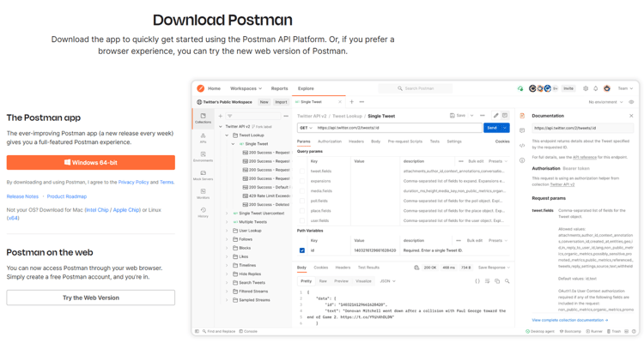Uncheck the id path variable checkbox

[302, 250]
